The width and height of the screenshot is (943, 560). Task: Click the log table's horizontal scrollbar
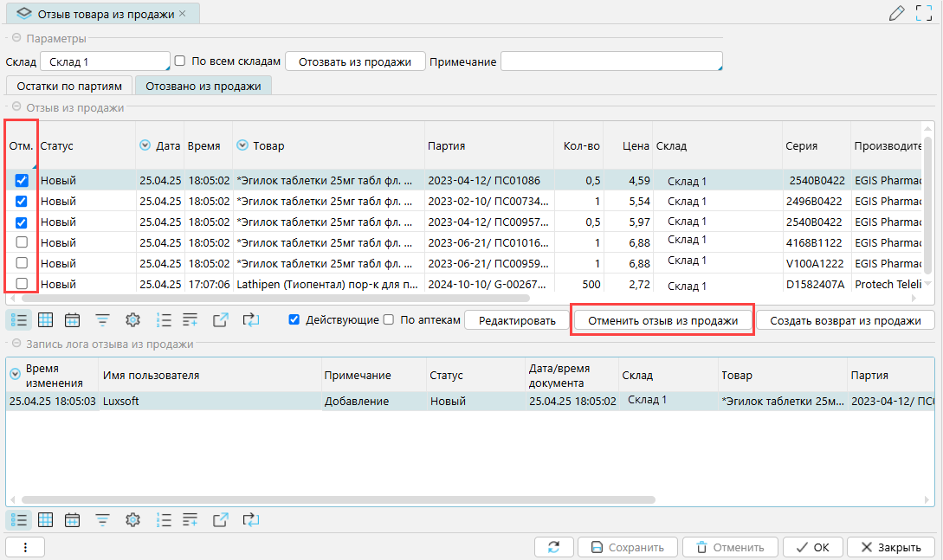point(338,499)
